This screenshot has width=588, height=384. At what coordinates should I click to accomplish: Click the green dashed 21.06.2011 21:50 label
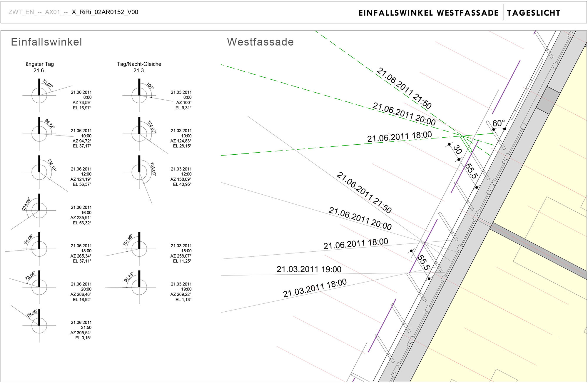tap(404, 88)
